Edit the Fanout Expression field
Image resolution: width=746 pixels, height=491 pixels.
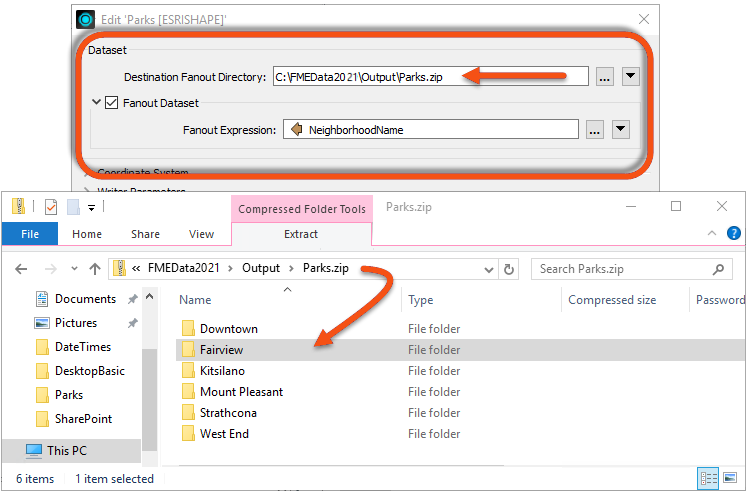coord(431,129)
